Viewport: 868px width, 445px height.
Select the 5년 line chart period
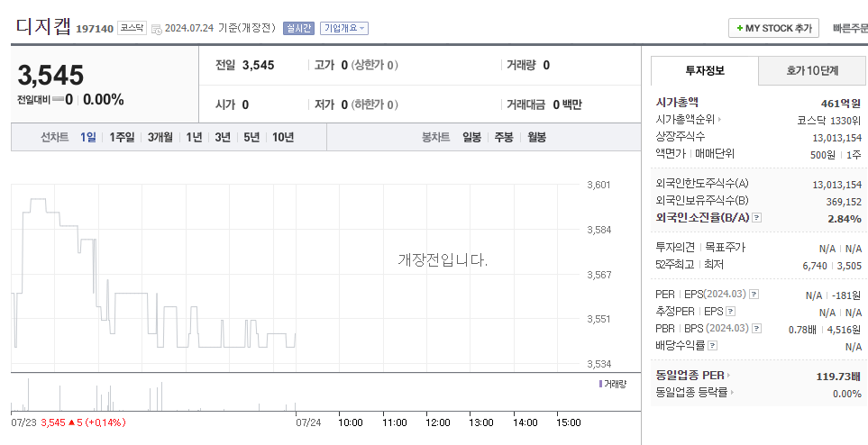click(x=251, y=137)
